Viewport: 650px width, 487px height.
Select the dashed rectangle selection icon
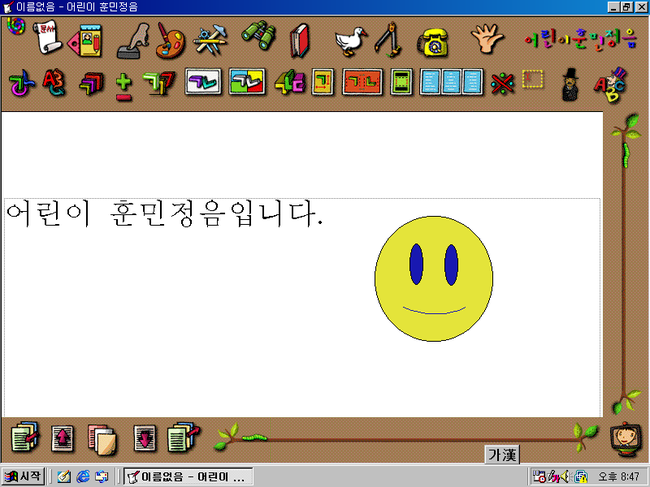533,80
